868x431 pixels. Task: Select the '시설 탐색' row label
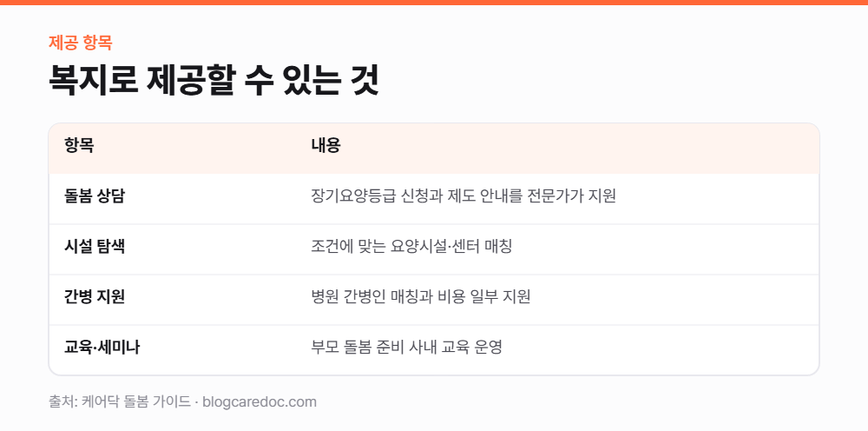(x=94, y=247)
